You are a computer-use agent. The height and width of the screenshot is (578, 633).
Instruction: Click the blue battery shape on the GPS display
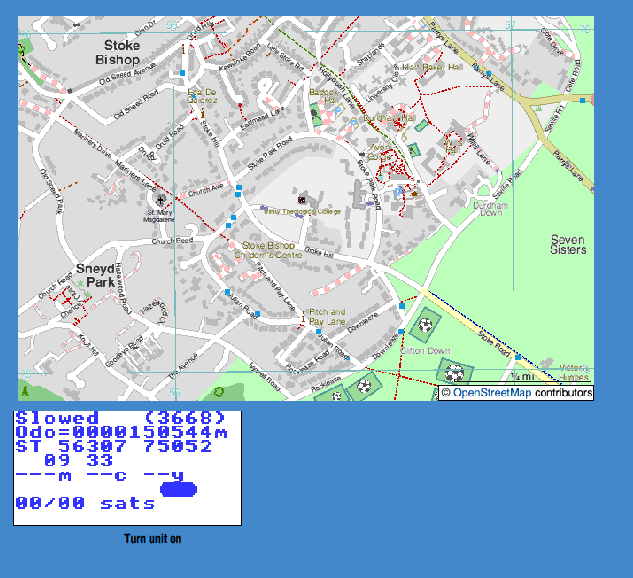178,490
